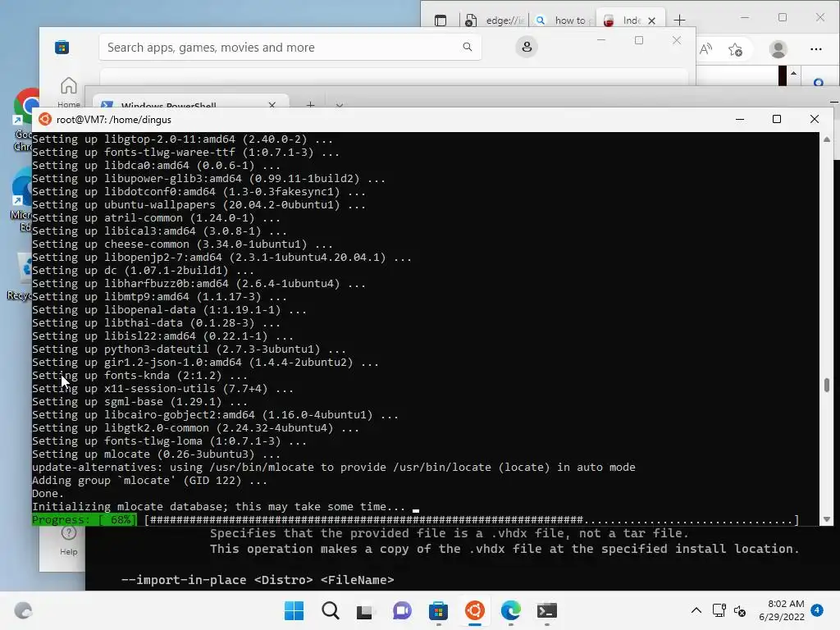Open Recycle Bin desktop icon

(x=21, y=277)
